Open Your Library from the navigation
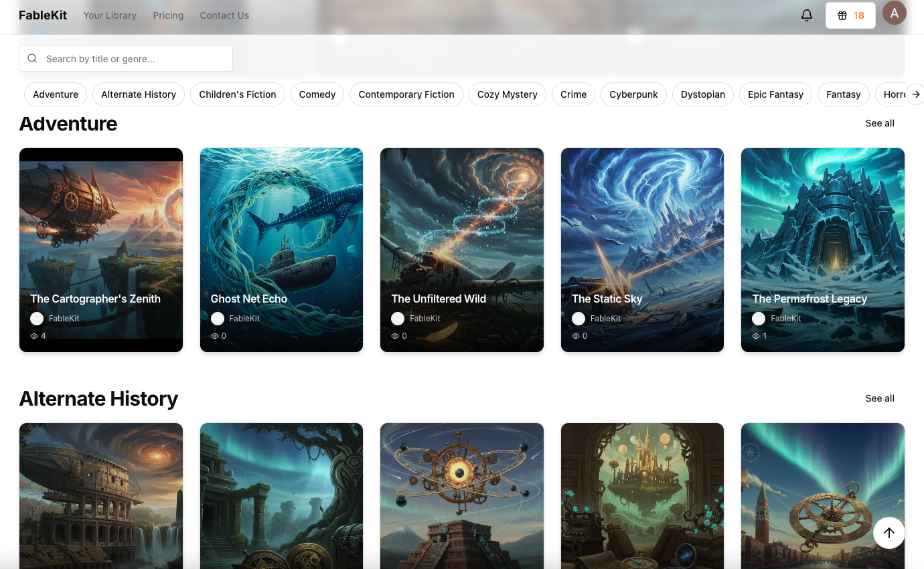 point(110,15)
